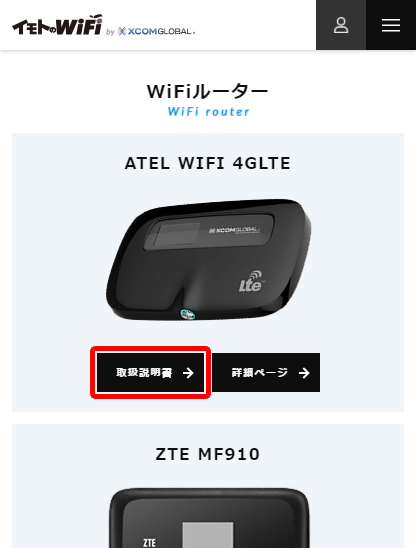Select the ATEL WIFI 4GLTE heading
The height and width of the screenshot is (548, 416).
click(208, 163)
